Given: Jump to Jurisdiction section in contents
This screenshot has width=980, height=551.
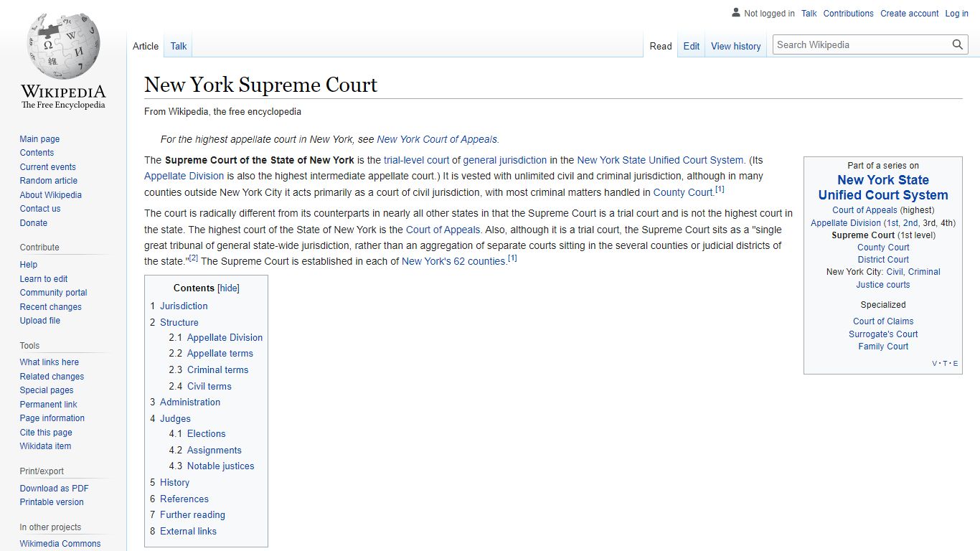Looking at the screenshot, I should pyautogui.click(x=184, y=306).
